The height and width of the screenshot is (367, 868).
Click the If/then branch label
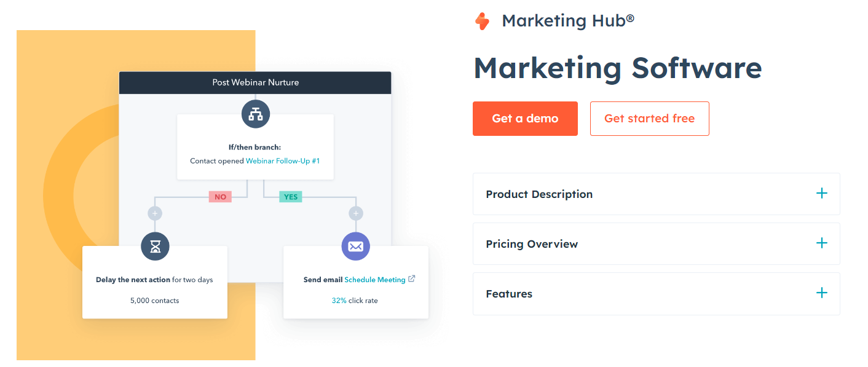254,148
